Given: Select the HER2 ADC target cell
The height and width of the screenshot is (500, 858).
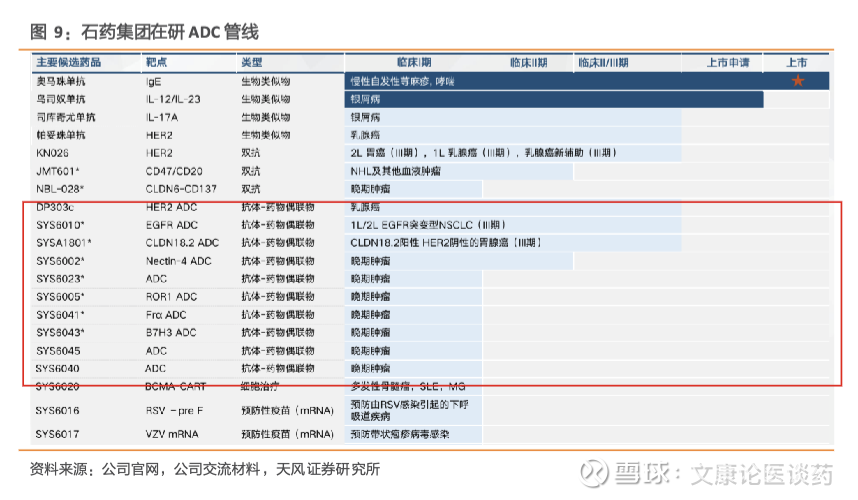Looking at the screenshot, I should coord(171,207).
